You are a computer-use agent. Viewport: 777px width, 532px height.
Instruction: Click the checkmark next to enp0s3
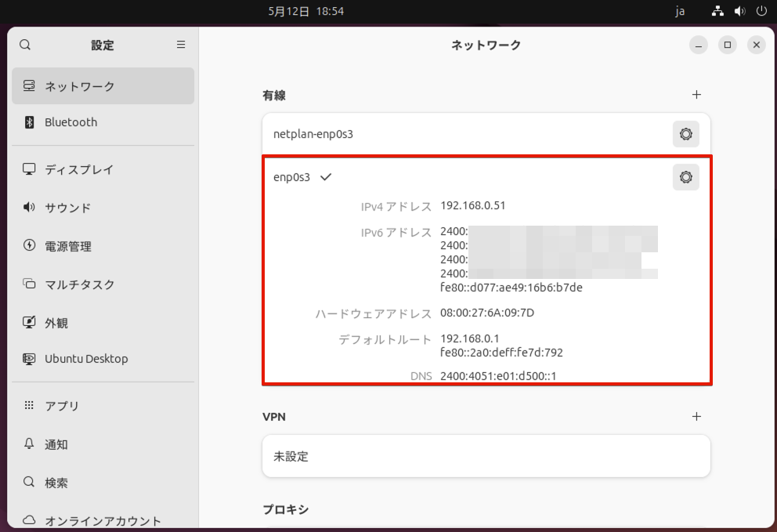pyautogui.click(x=327, y=177)
